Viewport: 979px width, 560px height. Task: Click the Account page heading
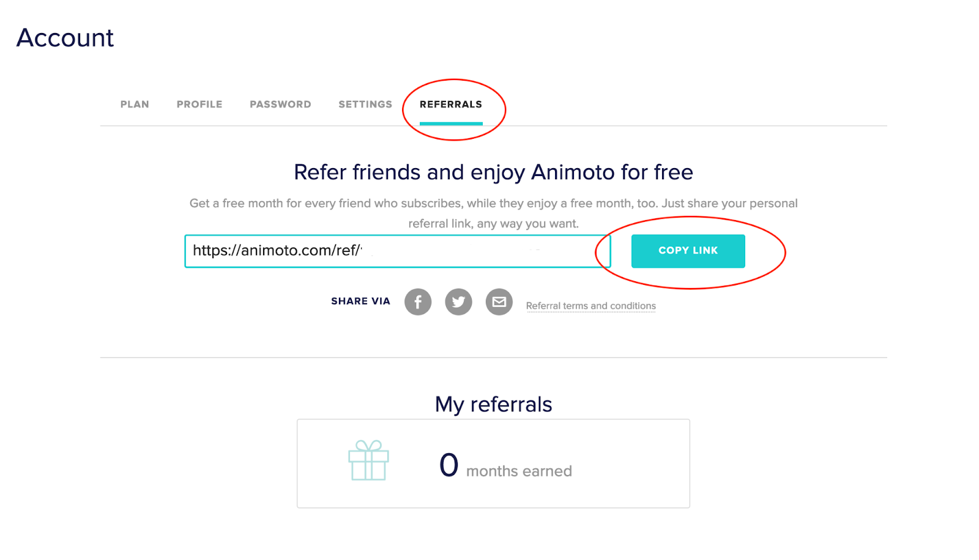coord(65,38)
